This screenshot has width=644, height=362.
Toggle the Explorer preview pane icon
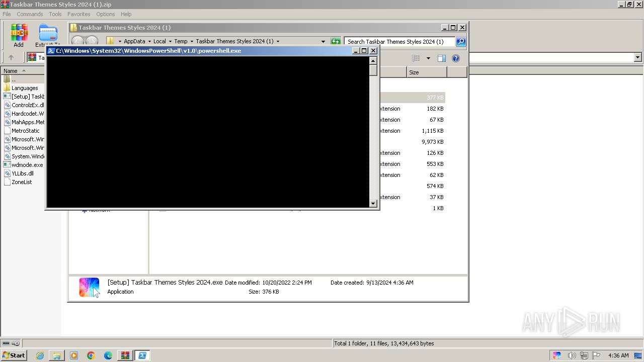(441, 58)
